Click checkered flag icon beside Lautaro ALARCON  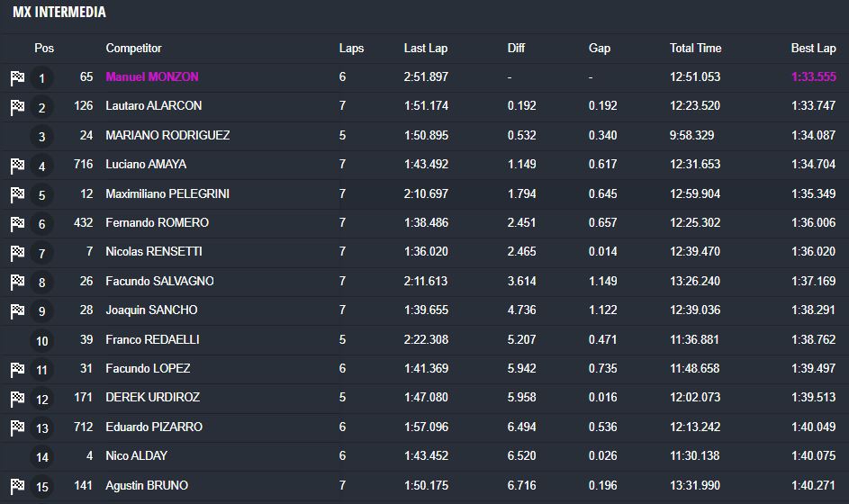coord(17,107)
